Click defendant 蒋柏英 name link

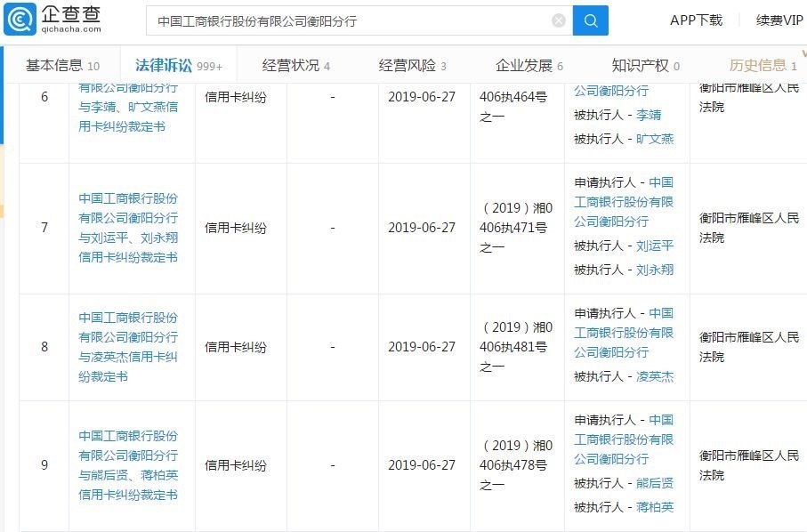655,507
